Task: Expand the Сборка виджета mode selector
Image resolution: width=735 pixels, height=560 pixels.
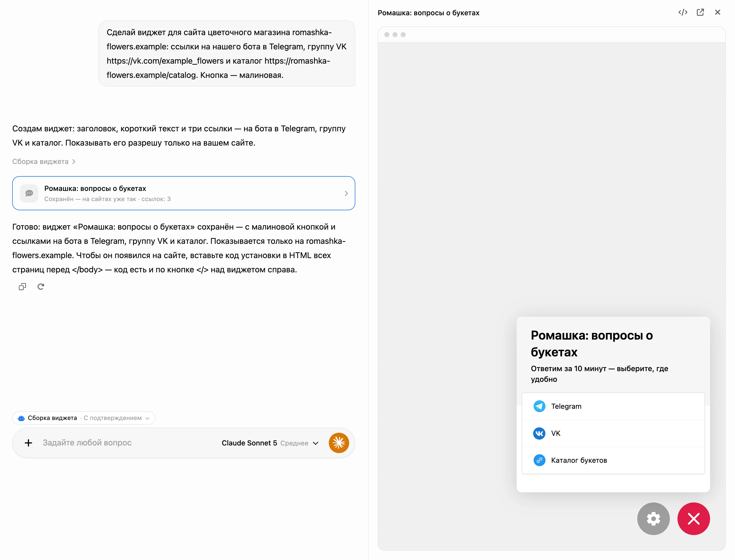Action: [84, 418]
